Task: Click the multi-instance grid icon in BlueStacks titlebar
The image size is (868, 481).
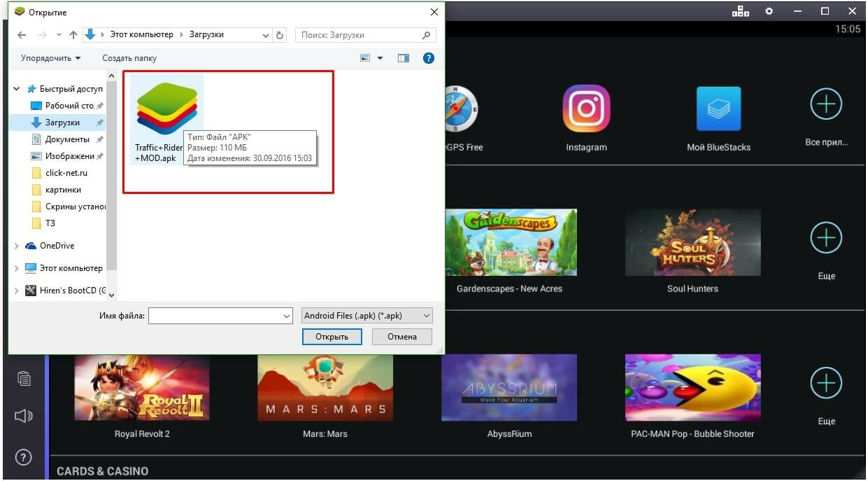Action: tap(740, 11)
